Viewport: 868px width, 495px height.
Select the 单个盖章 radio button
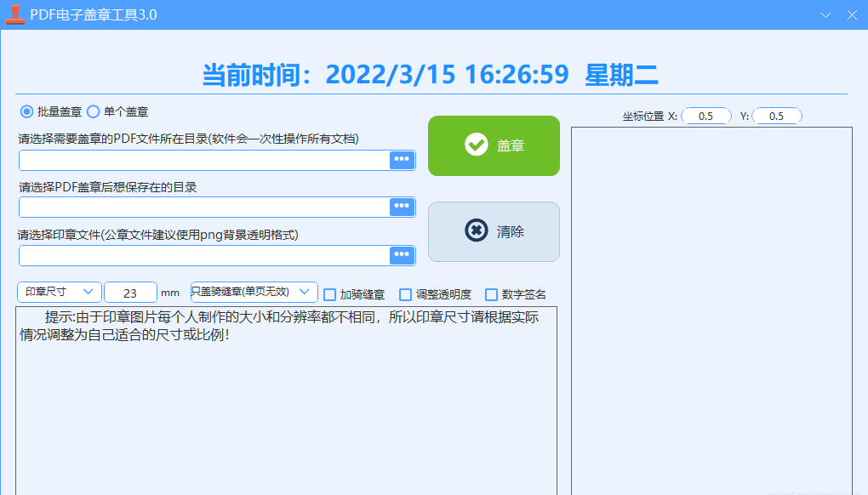93,111
